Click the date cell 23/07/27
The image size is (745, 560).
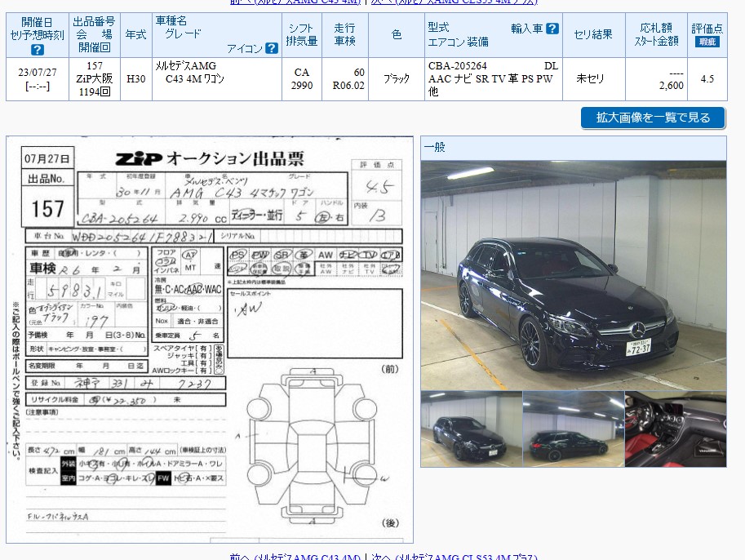coord(37,73)
